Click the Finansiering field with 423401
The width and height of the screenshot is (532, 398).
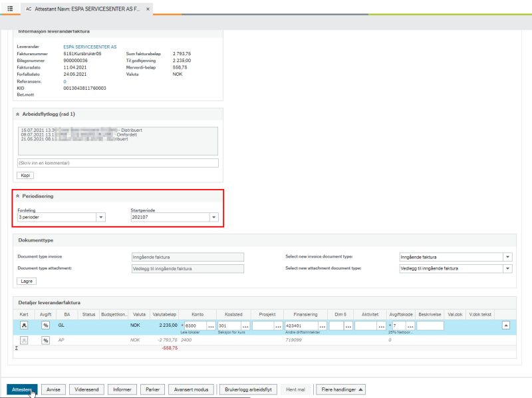(x=301, y=325)
